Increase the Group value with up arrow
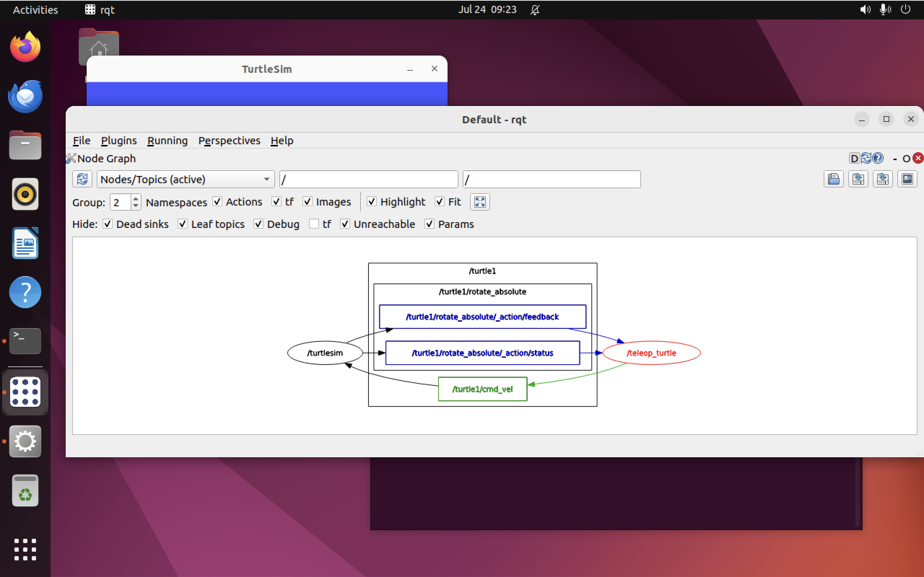Viewport: 924px width, 577px height. [136, 198]
